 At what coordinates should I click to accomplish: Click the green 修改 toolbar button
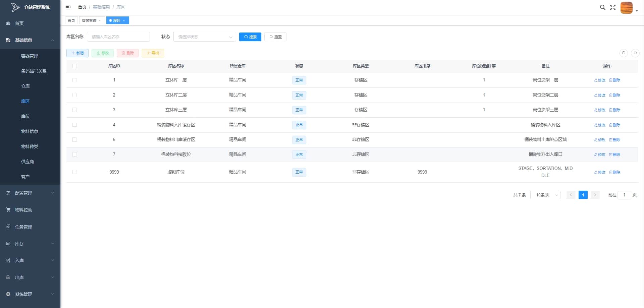coord(103,53)
